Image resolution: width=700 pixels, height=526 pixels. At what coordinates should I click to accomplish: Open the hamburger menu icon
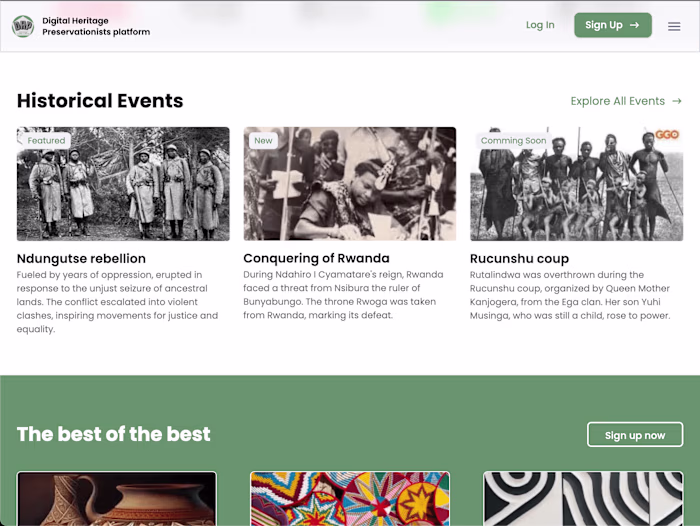tap(674, 26)
